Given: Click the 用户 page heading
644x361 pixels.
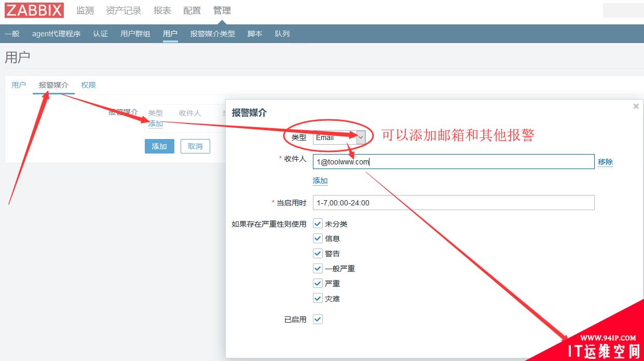Looking at the screenshot, I should click(18, 57).
